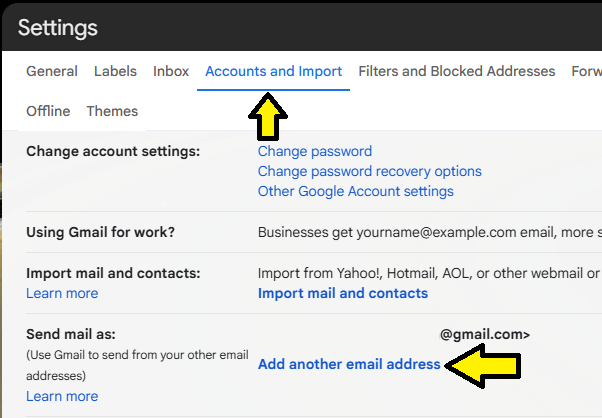The width and height of the screenshot is (602, 418).
Task: Go to the Inbox settings tab
Action: [x=171, y=72]
